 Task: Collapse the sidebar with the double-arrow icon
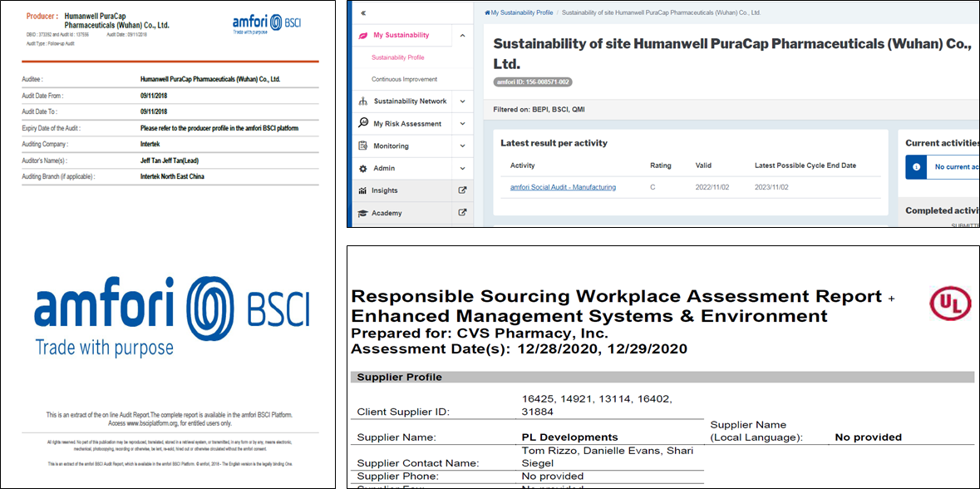364,13
